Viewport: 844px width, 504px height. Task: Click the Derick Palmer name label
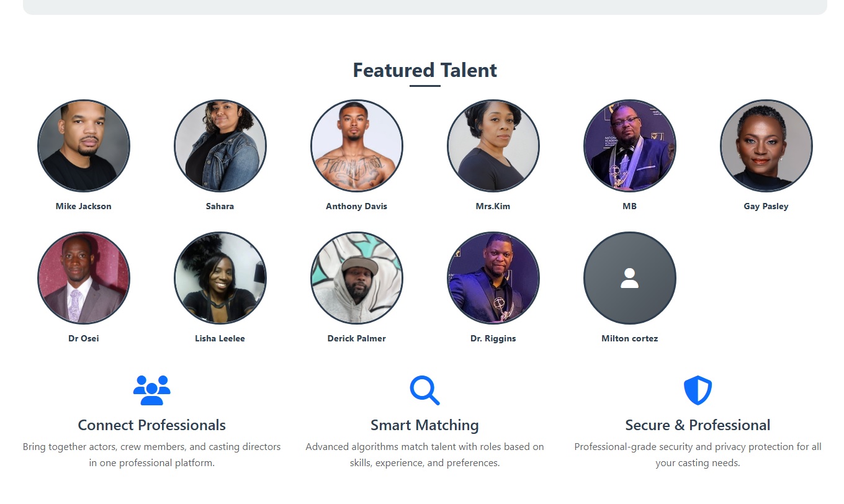[357, 338]
